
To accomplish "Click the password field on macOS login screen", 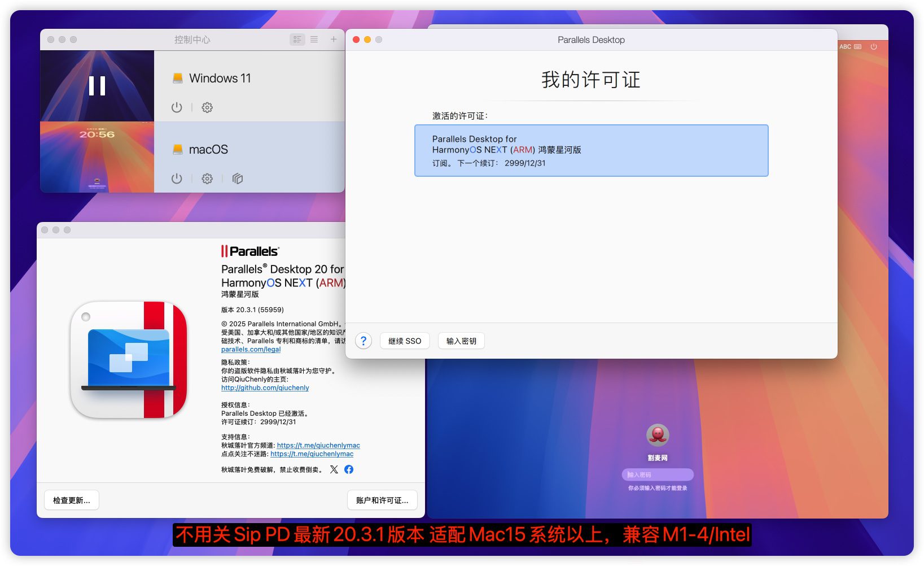I will (x=658, y=474).
